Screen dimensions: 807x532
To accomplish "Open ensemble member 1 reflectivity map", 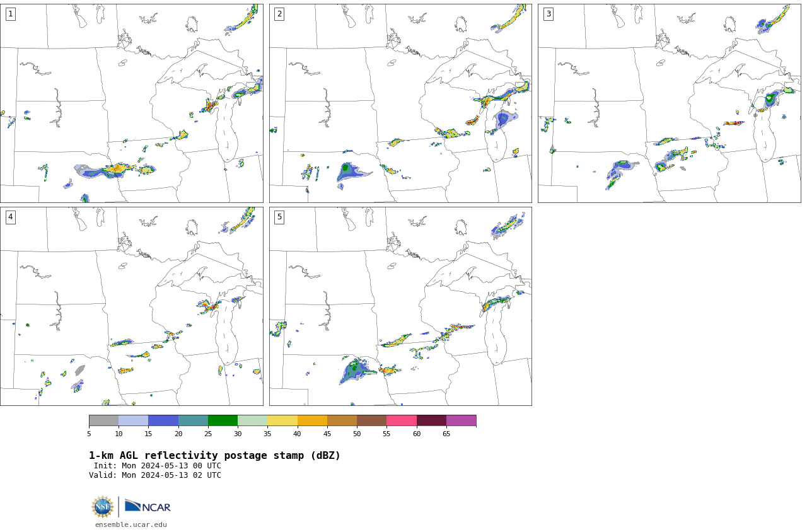I will (131, 103).
